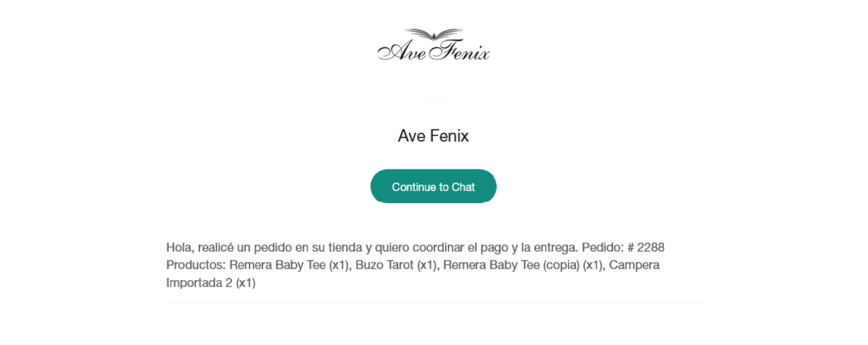Click the order number "# 2288"
The image size is (868, 345).
[x=646, y=247]
